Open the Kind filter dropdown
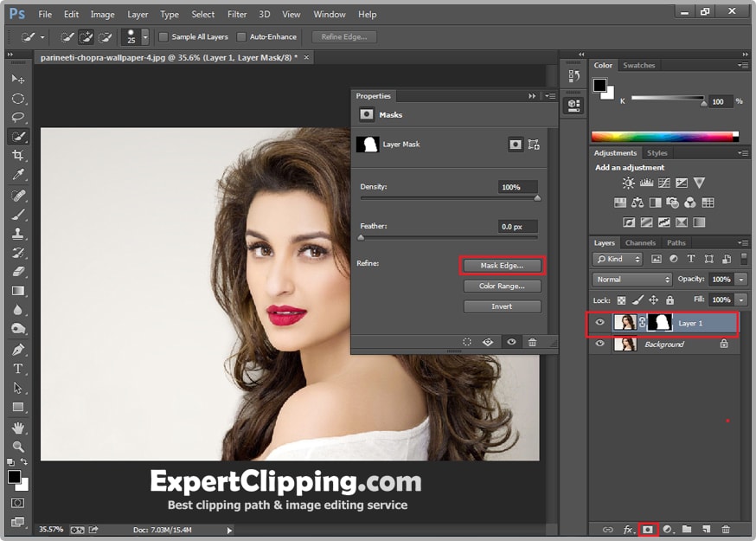Image resolution: width=756 pixels, height=541 pixels. tap(617, 260)
